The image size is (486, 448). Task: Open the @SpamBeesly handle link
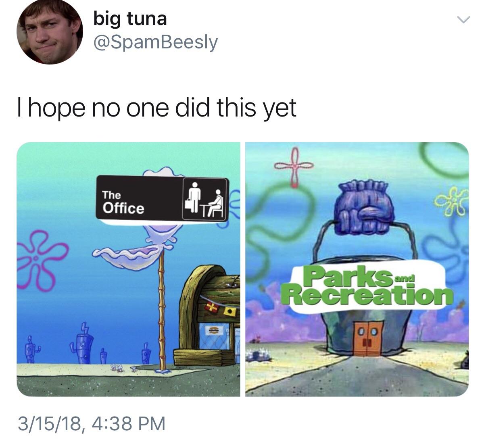pos(155,42)
